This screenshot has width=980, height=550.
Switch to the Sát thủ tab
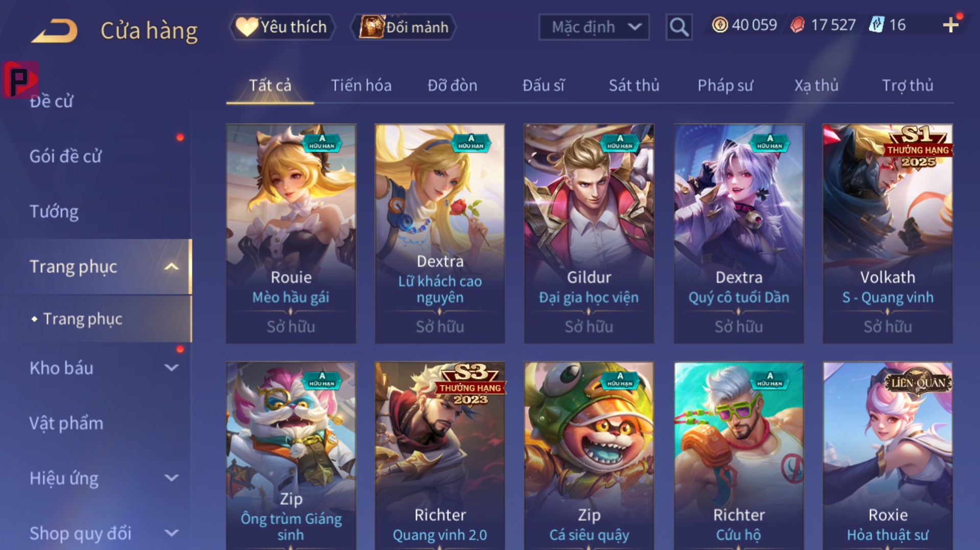(634, 85)
